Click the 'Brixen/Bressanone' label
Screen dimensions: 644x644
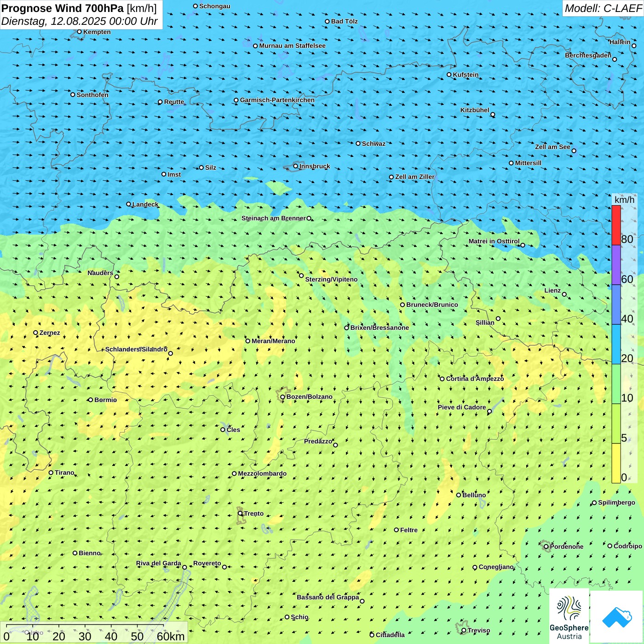(x=379, y=328)
